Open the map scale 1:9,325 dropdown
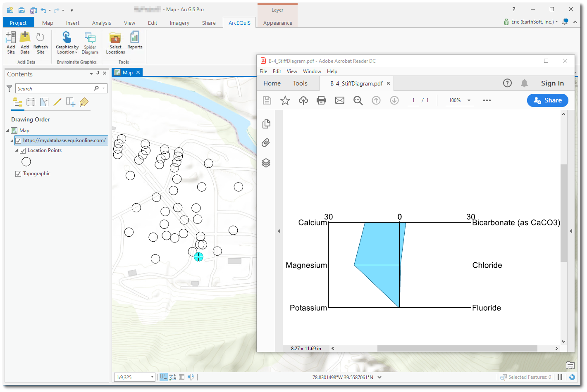This screenshot has height=392, width=587. pos(152,377)
